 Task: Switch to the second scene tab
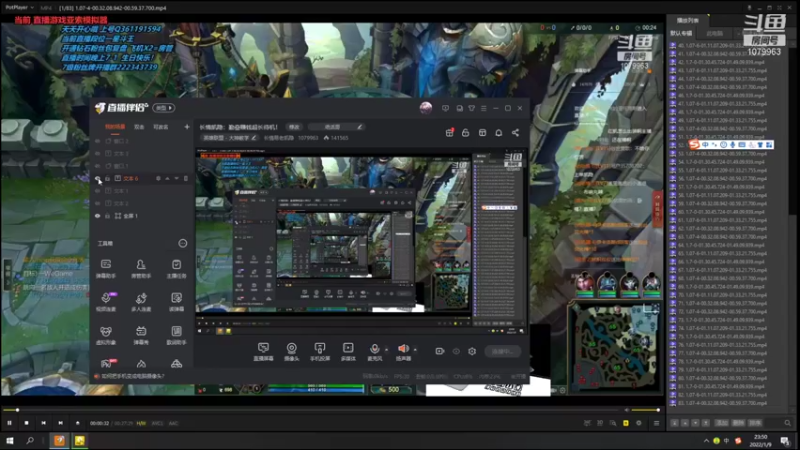point(139,127)
